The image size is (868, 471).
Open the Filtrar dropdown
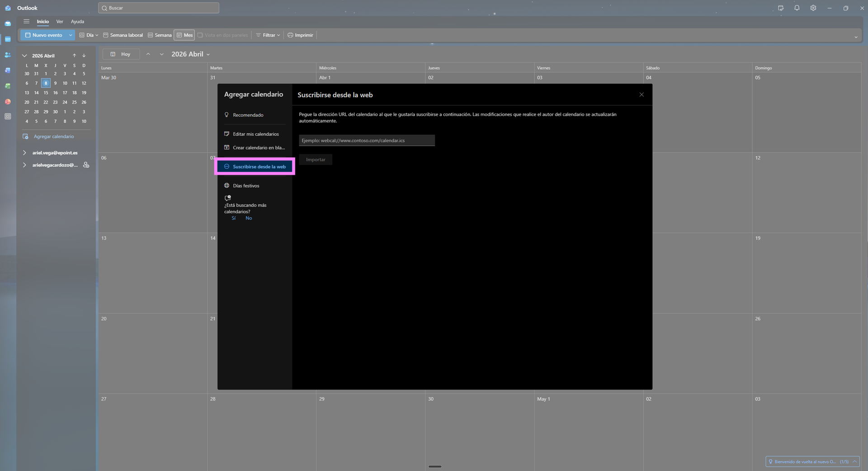coord(268,35)
